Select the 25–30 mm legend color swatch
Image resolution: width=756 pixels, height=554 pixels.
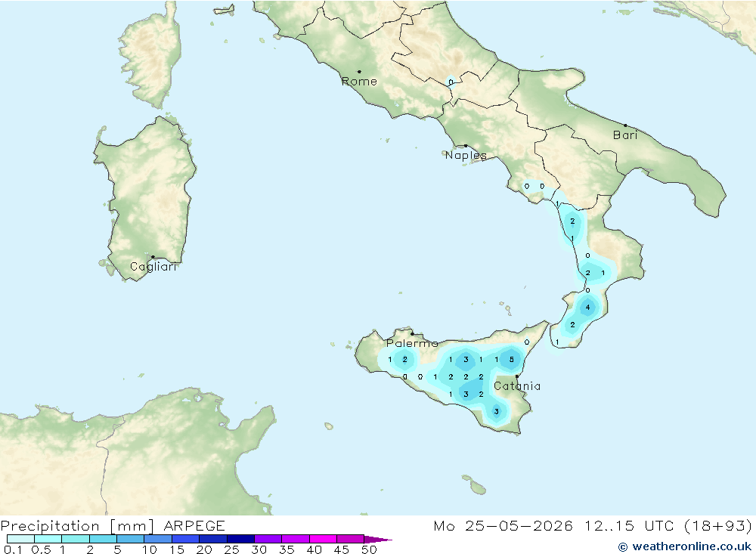click(240, 539)
